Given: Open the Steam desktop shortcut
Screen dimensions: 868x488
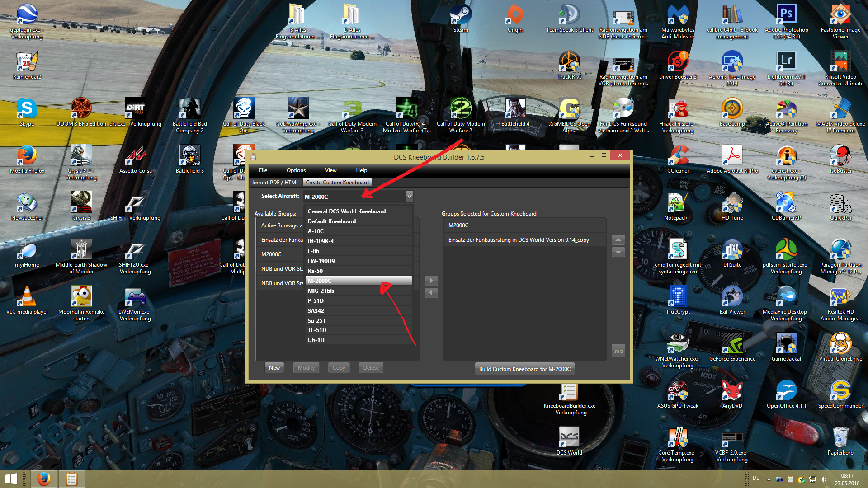Looking at the screenshot, I should [461, 18].
